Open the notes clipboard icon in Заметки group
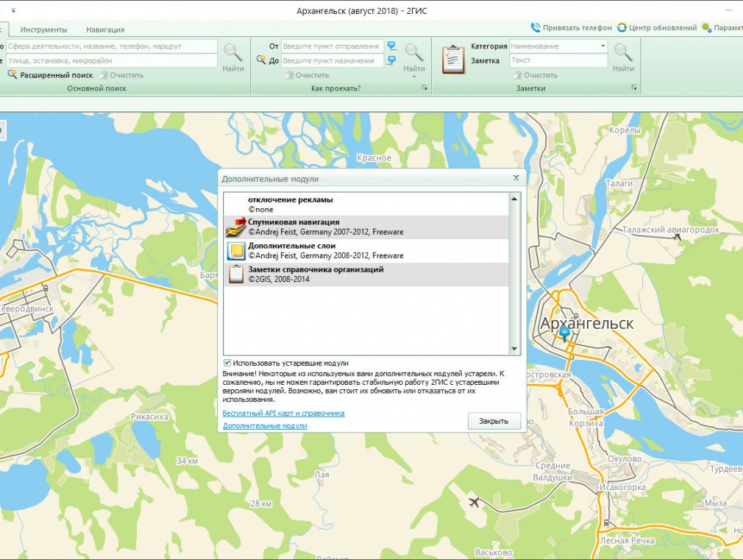This screenshot has width=743, height=560. pyautogui.click(x=453, y=60)
